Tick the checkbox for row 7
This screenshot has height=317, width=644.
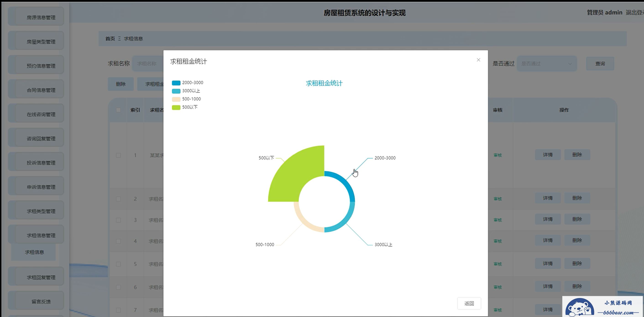pyautogui.click(x=118, y=310)
